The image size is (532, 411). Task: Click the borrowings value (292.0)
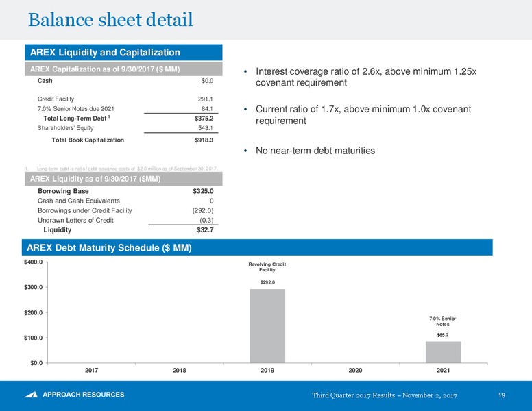[203, 210]
